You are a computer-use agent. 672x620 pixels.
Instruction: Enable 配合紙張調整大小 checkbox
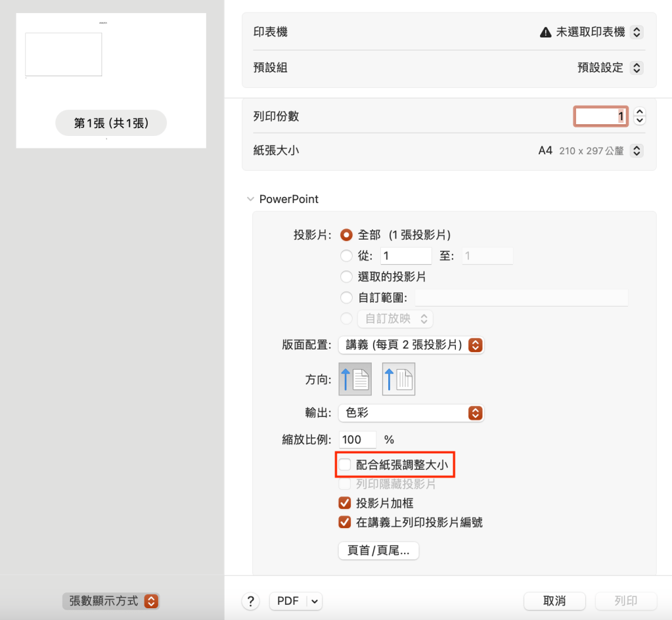tap(345, 466)
